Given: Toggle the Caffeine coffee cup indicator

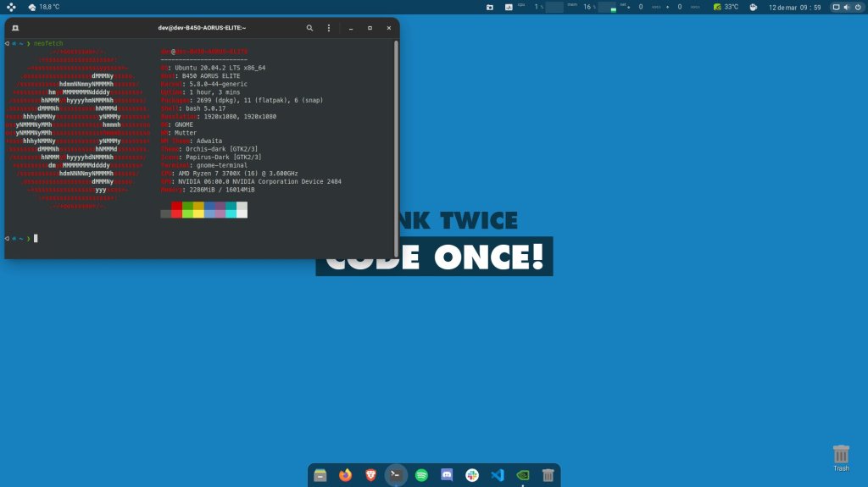Looking at the screenshot, I should click(753, 7).
